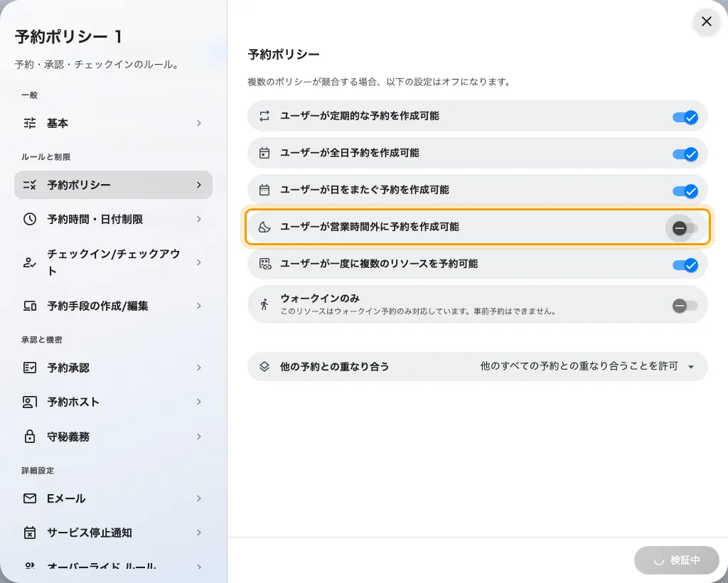Enable ユーザーが営業時間外に予約を作成可能 toggle

(x=685, y=228)
